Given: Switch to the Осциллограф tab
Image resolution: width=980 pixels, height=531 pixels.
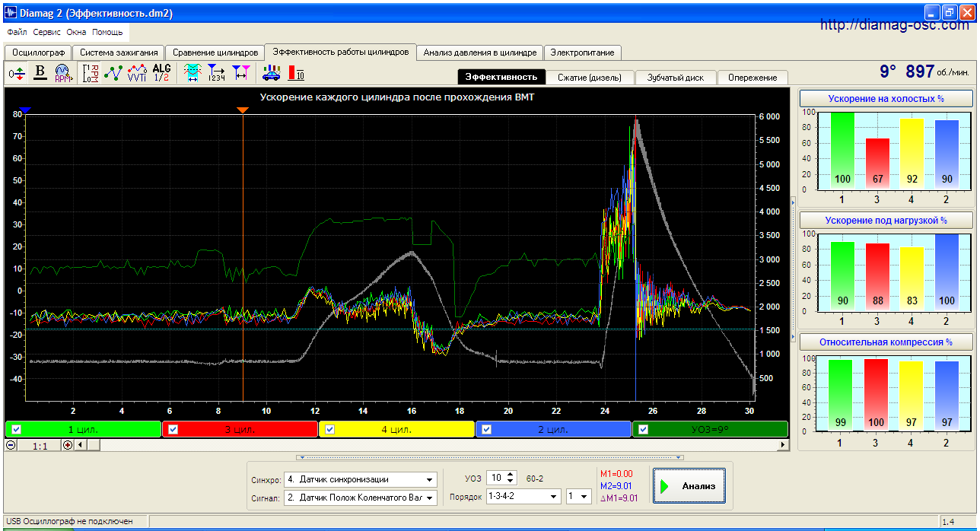Looking at the screenshot, I should click(x=38, y=52).
